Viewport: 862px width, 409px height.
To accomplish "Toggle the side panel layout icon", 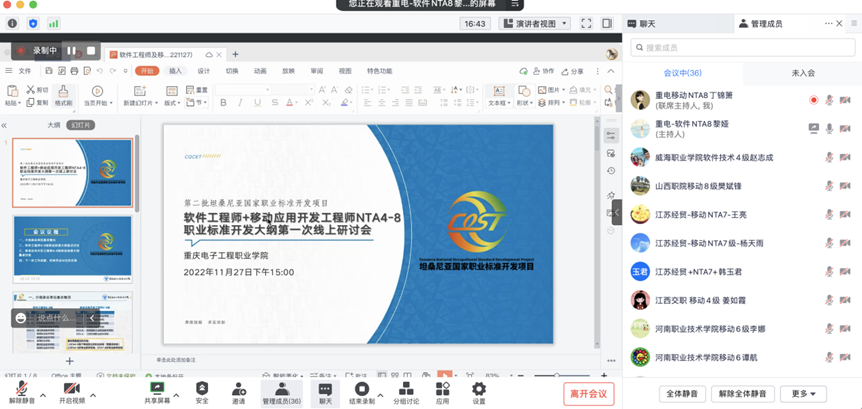I will 607,24.
